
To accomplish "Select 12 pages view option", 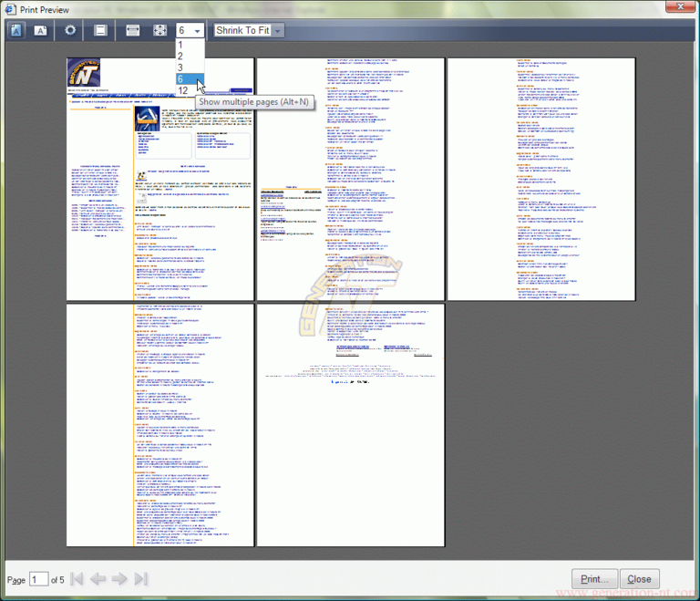I will pos(190,90).
